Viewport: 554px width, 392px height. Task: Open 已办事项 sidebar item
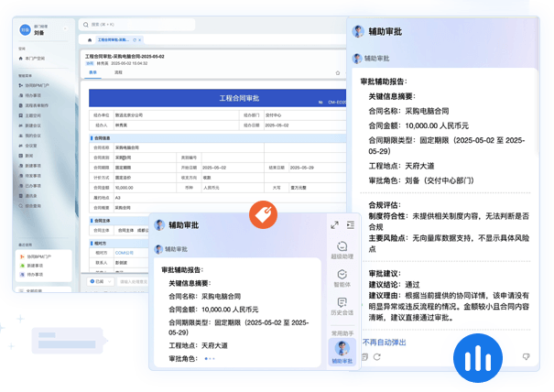(30, 186)
